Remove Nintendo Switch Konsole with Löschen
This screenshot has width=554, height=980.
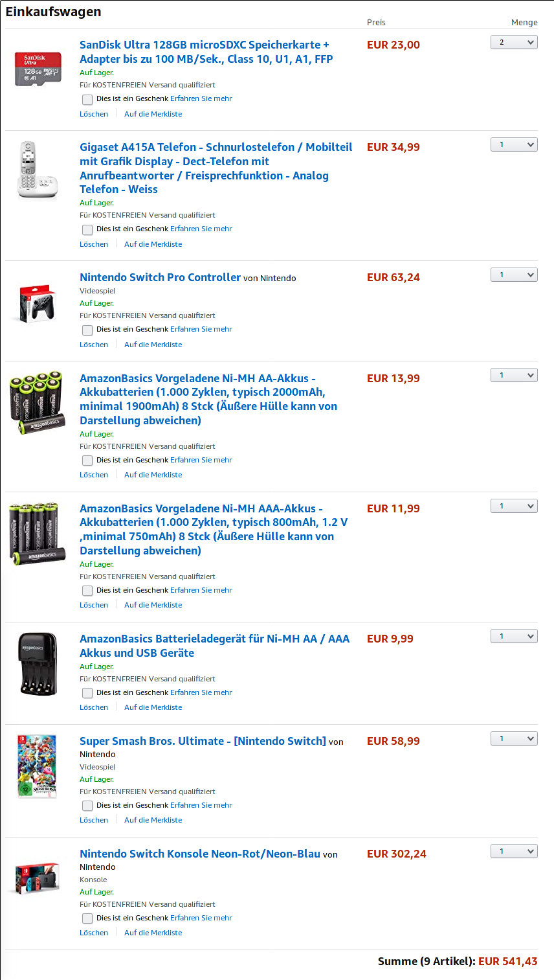(94, 933)
